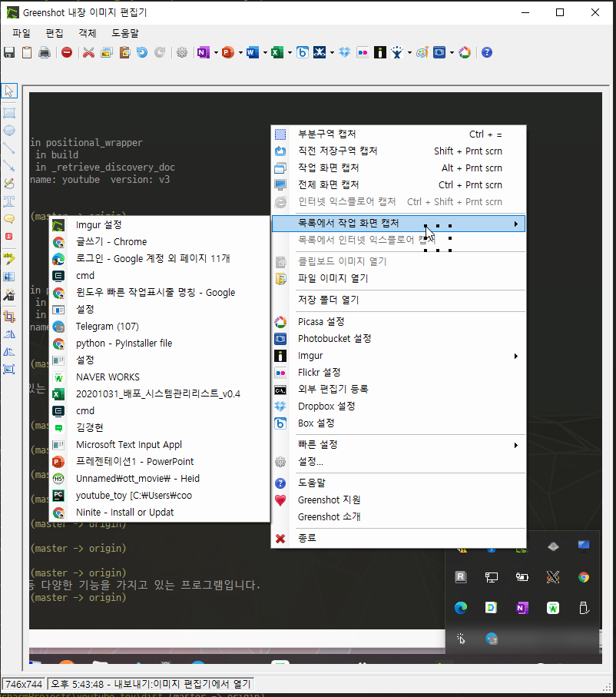Click the Jira export toolbar icon
This screenshot has height=697, width=616.
point(397,52)
